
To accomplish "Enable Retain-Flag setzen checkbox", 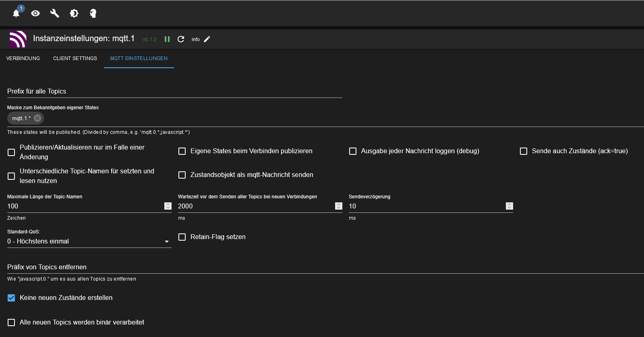I will [x=182, y=237].
